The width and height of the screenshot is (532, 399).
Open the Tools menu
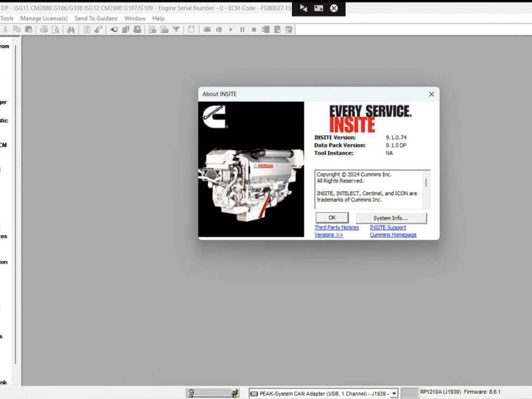7,18
